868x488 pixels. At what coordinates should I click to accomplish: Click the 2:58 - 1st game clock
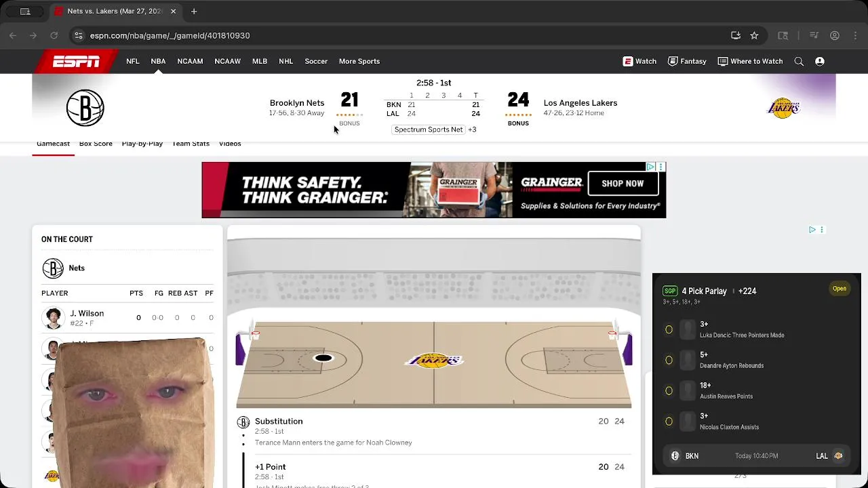434,83
